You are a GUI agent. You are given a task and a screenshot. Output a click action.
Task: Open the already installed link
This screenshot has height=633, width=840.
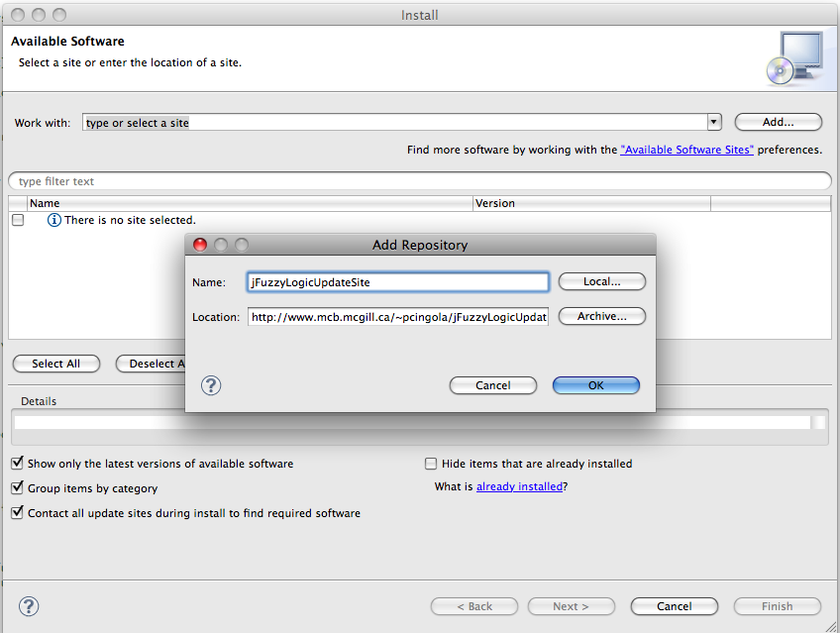pos(519,487)
